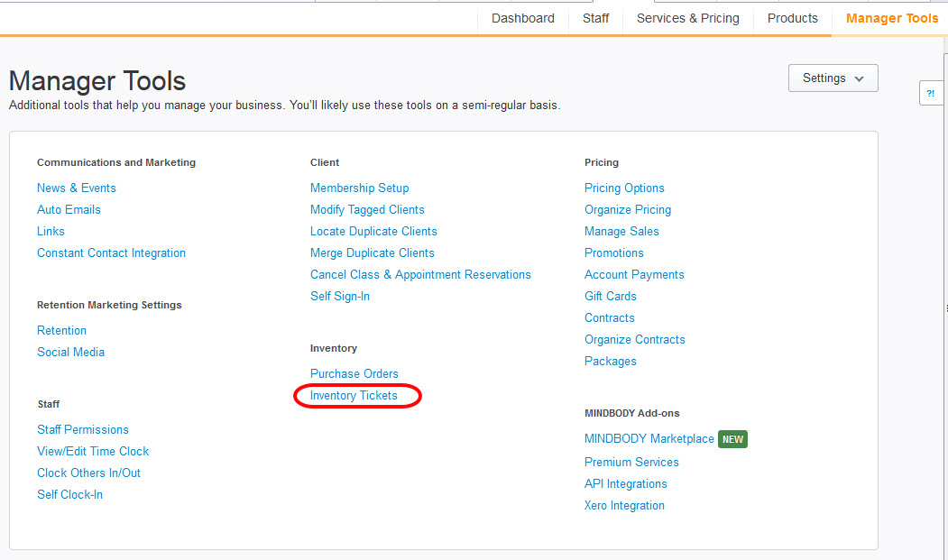Open Staff Permissions

pos(82,430)
